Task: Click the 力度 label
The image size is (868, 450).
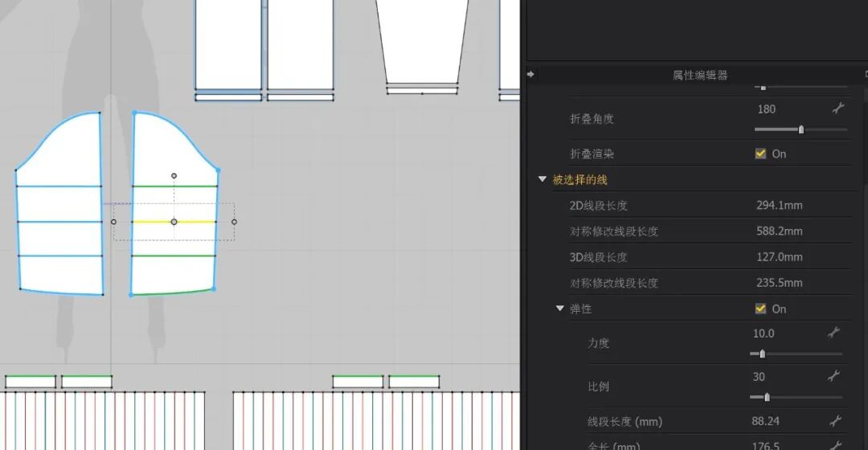Action: (x=599, y=343)
